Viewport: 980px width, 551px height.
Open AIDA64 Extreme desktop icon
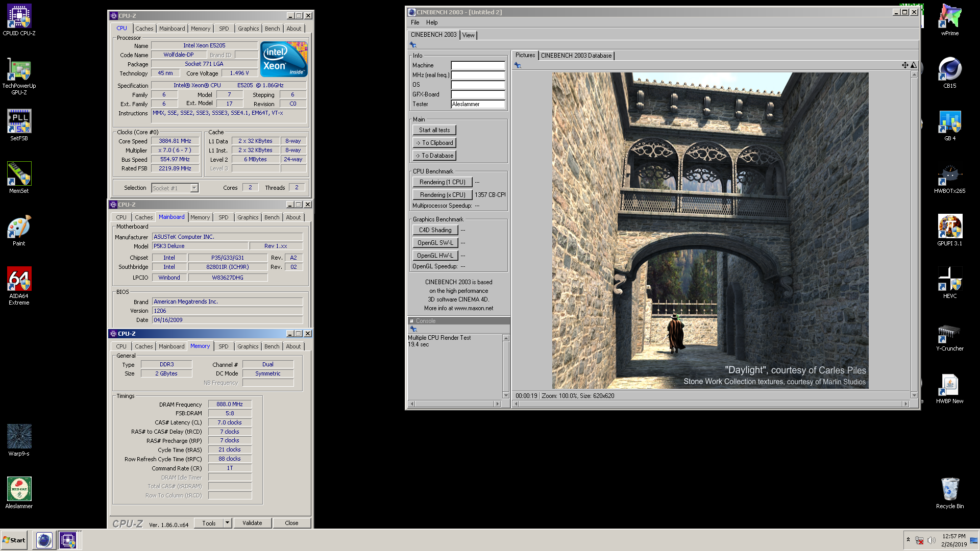point(19,286)
